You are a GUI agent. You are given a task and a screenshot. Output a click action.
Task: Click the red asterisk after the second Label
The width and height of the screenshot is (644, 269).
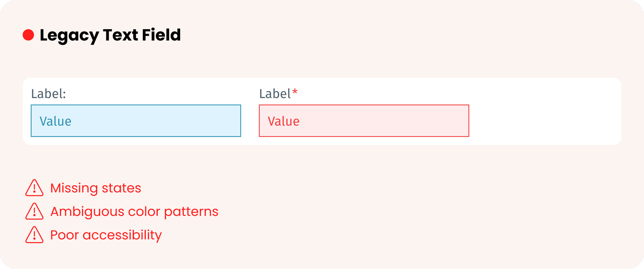[295, 92]
